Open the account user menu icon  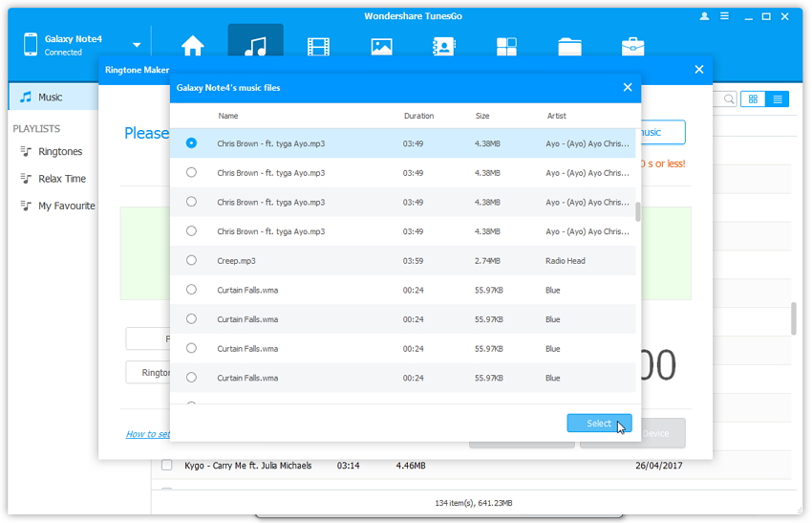(705, 16)
